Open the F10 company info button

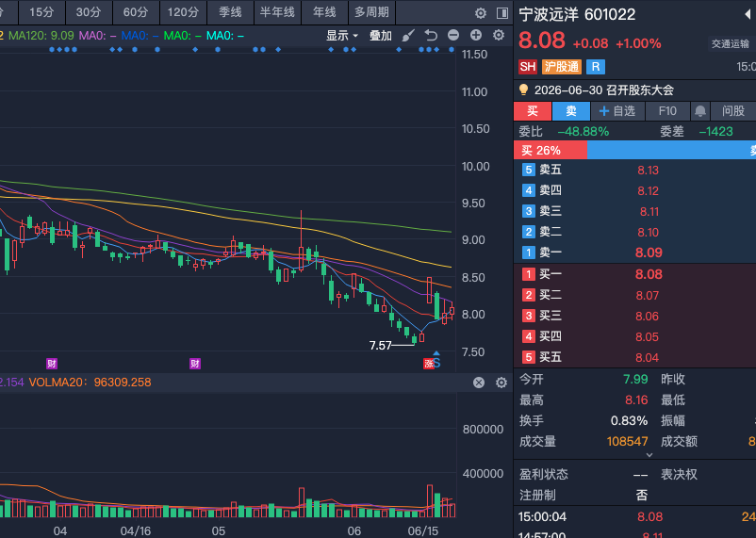(x=667, y=111)
